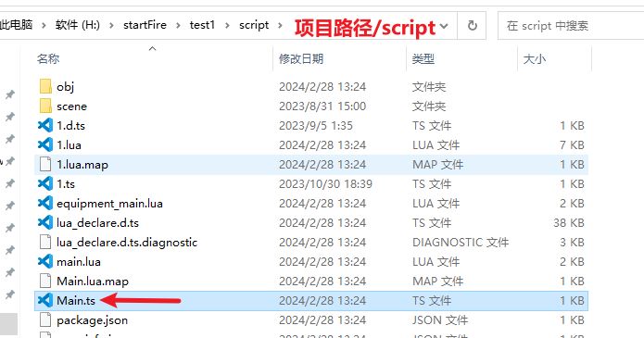Click the date 2023/10/30 18:39 of 1.ts

(x=325, y=184)
